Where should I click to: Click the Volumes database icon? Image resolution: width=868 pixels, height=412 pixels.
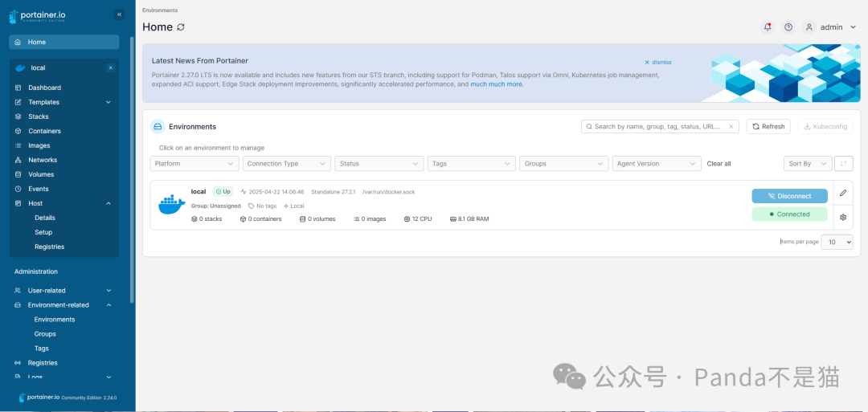click(x=18, y=174)
